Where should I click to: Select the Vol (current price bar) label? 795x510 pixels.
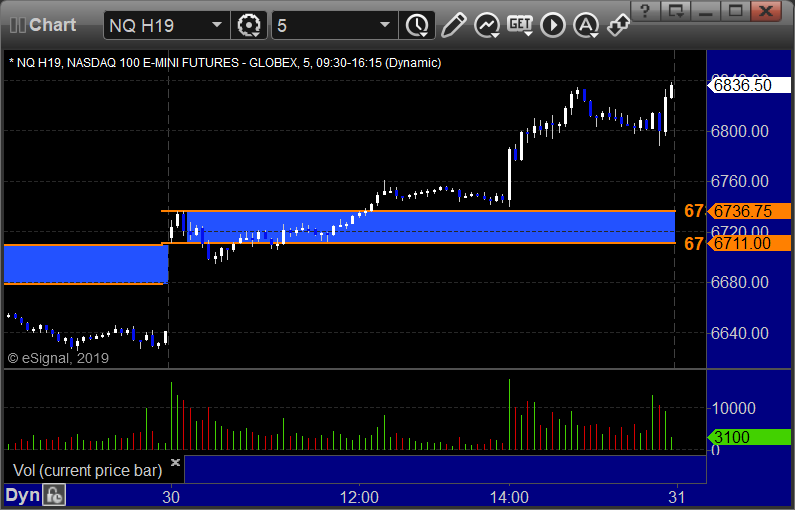88,470
